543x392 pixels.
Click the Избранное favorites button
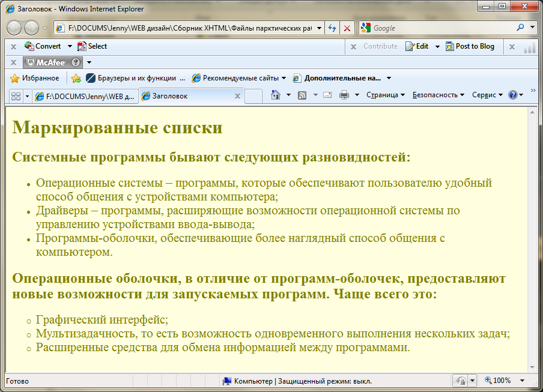34,78
